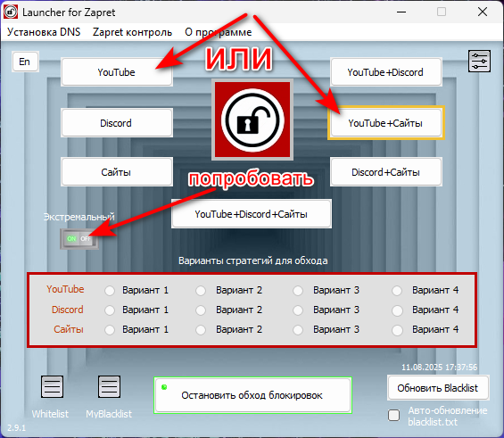This screenshot has width=504, height=438.
Task: Select Сайты Вариант 1 radio button
Action: tap(110, 330)
